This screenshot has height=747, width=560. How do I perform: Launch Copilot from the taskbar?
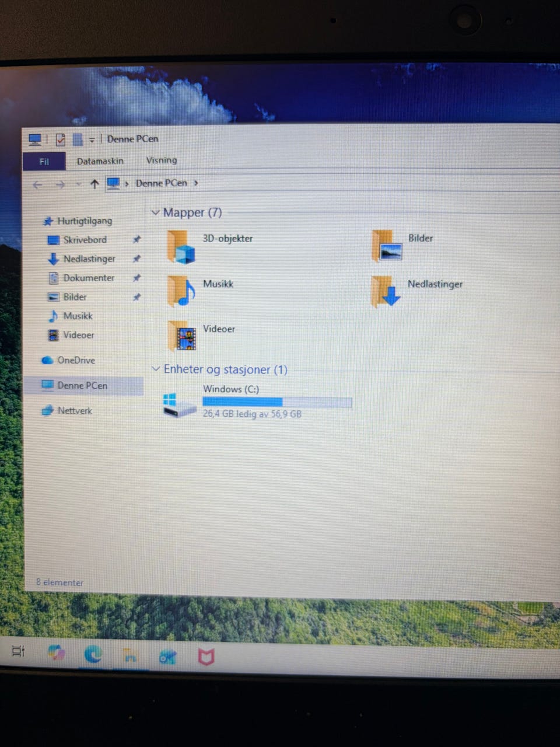(56, 652)
